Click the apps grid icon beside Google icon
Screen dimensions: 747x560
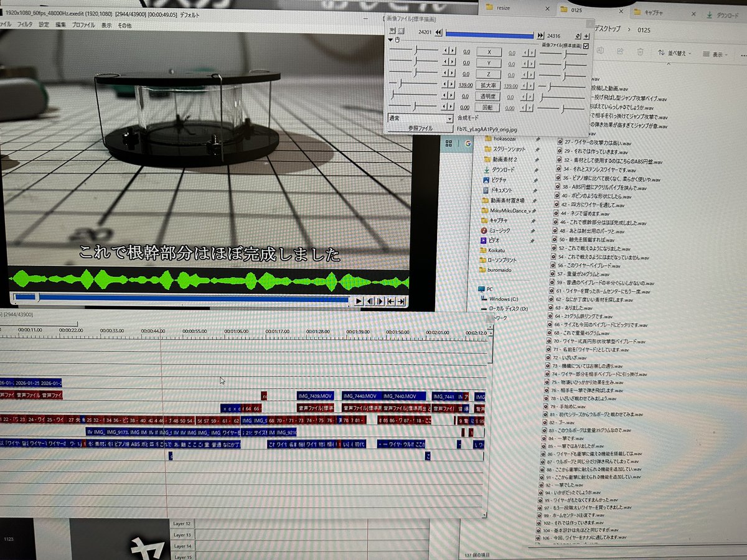448,143
